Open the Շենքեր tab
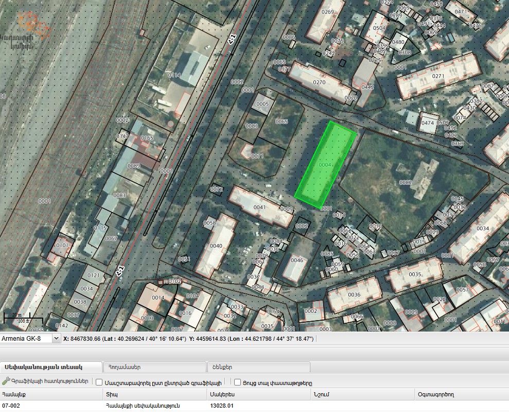This screenshot has height=420, width=509. tap(259, 367)
